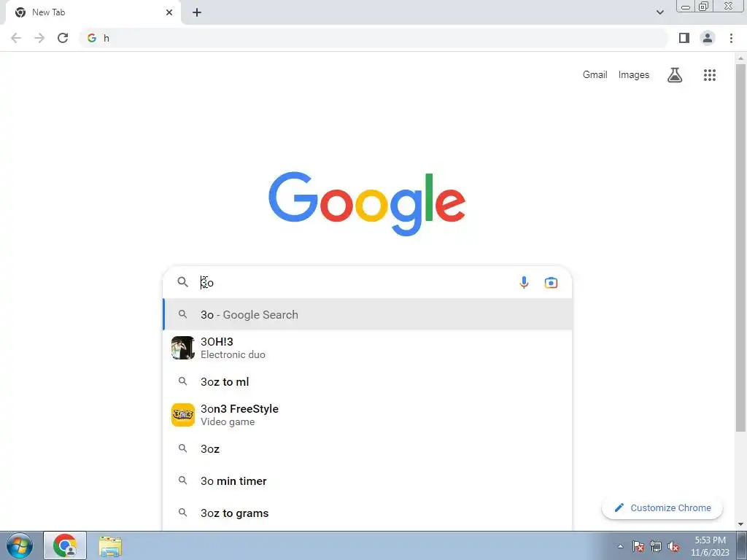Select the New Tab tab
Image resolution: width=747 pixels, height=560 pixels.
93,12
